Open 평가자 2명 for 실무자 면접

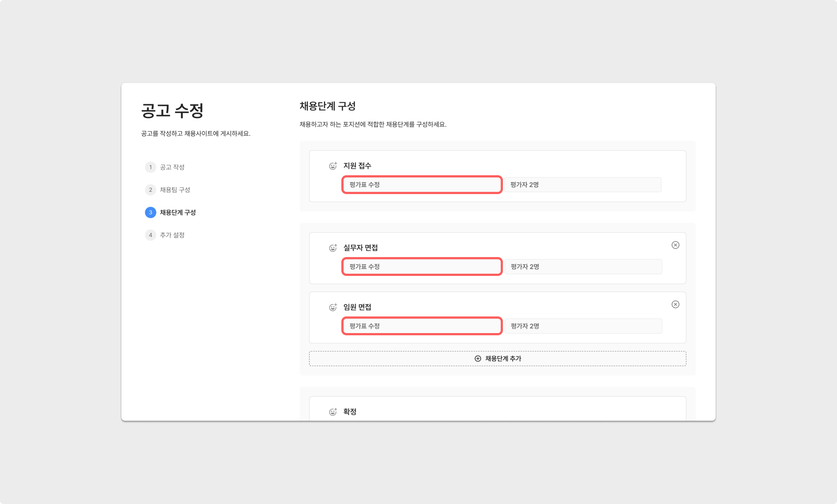(583, 267)
